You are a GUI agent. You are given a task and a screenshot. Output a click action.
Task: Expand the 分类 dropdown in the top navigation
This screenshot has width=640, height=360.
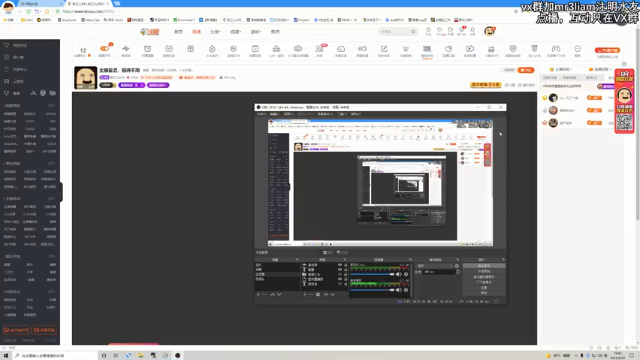click(215, 32)
